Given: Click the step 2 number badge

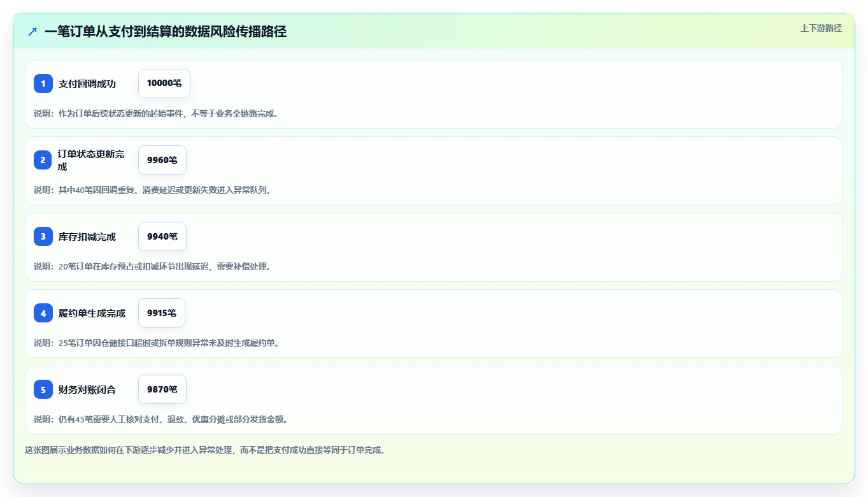Looking at the screenshot, I should (x=43, y=160).
